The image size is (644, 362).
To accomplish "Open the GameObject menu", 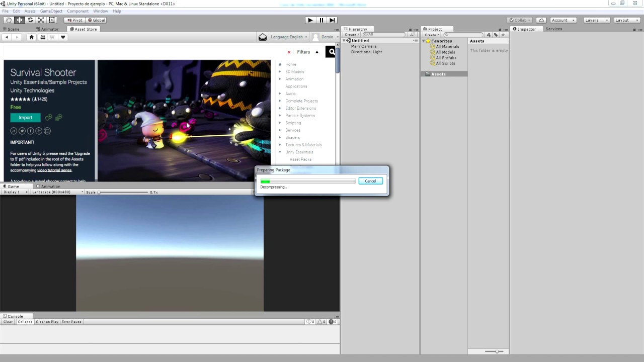I will [x=51, y=11].
